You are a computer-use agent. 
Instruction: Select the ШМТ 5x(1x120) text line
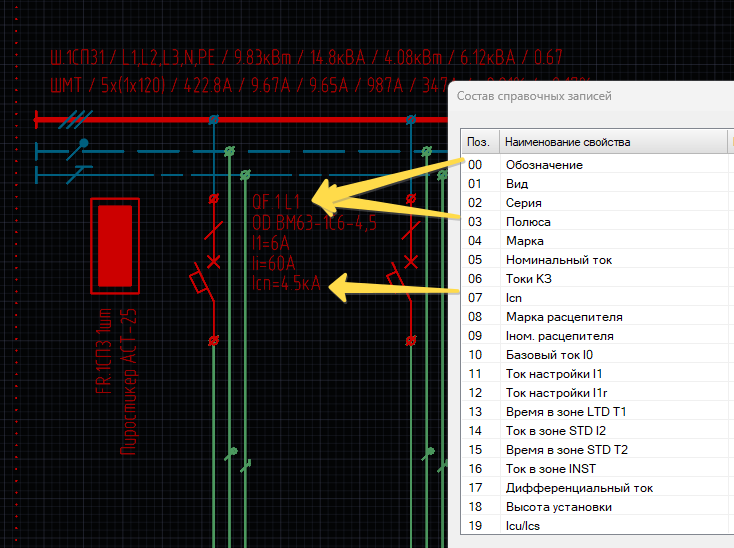tap(250, 85)
